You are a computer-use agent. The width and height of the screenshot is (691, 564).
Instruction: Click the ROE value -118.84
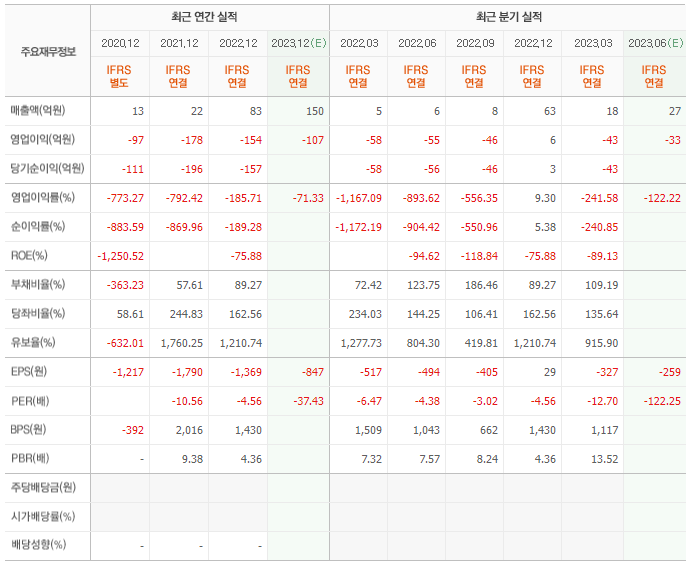(479, 256)
